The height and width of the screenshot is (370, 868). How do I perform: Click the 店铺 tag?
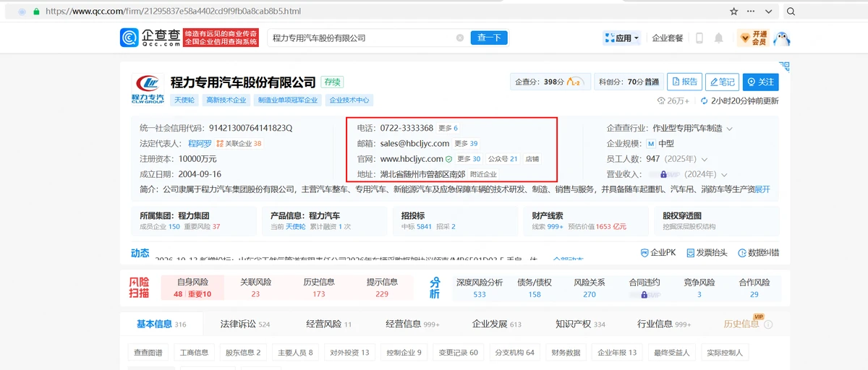coord(532,158)
